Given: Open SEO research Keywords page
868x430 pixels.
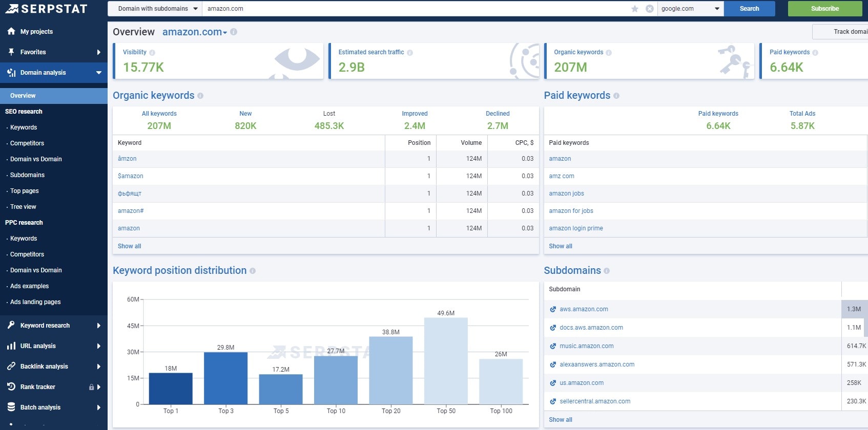Looking at the screenshot, I should click(x=24, y=127).
